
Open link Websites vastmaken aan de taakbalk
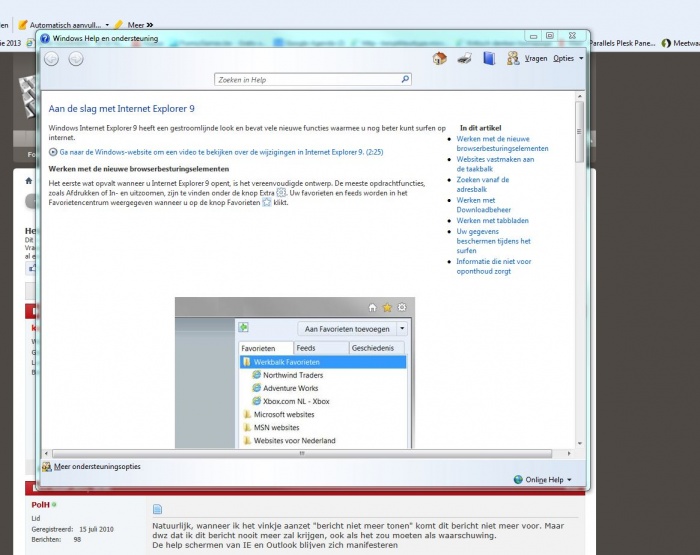495,164
